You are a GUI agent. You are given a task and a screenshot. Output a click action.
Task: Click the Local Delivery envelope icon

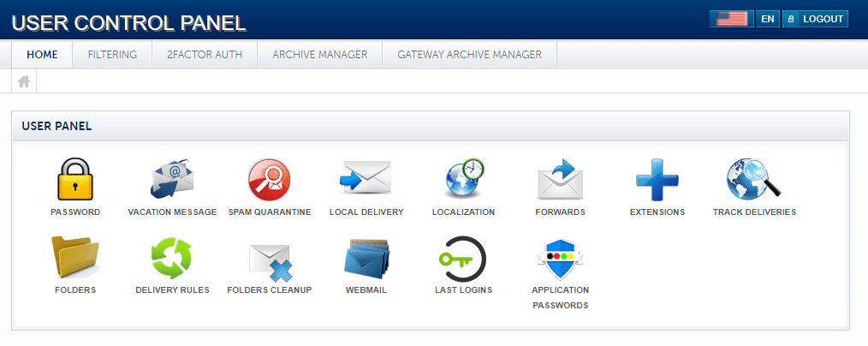coord(366,180)
